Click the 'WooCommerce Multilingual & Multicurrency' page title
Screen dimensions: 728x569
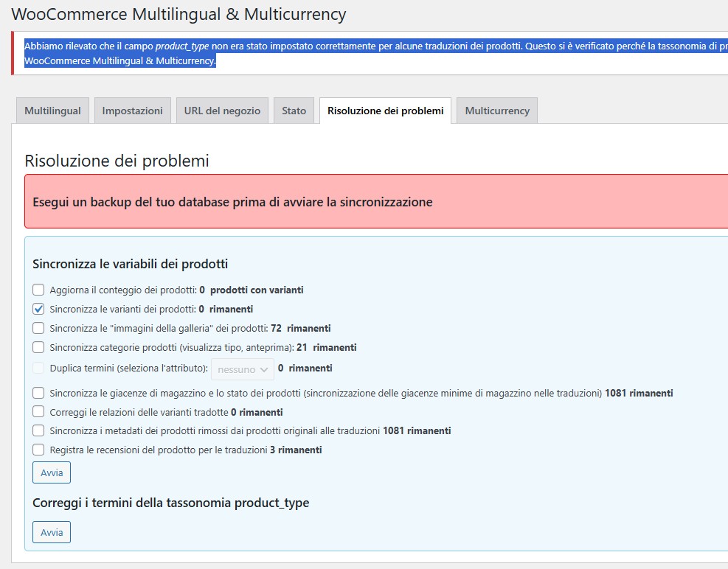click(178, 15)
